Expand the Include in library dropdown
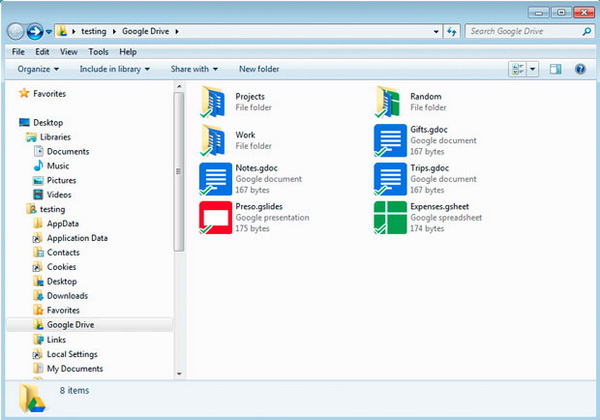The height and width of the screenshot is (420, 600). click(x=112, y=69)
